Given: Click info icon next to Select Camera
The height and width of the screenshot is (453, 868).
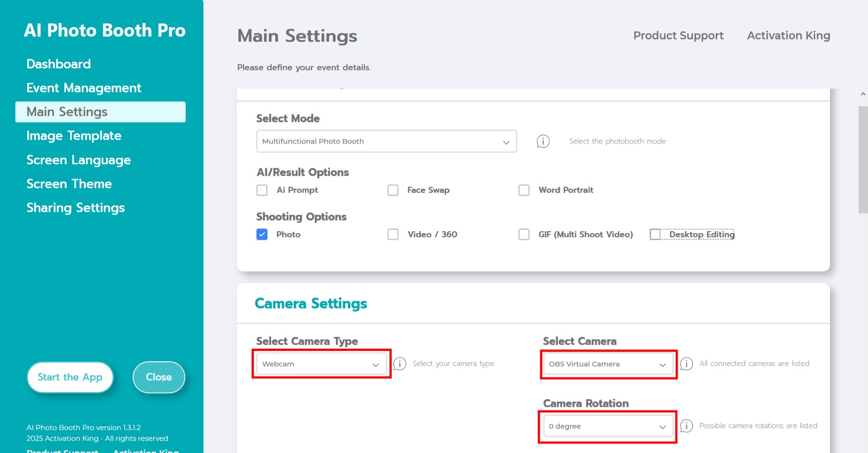Looking at the screenshot, I should 686,364.
